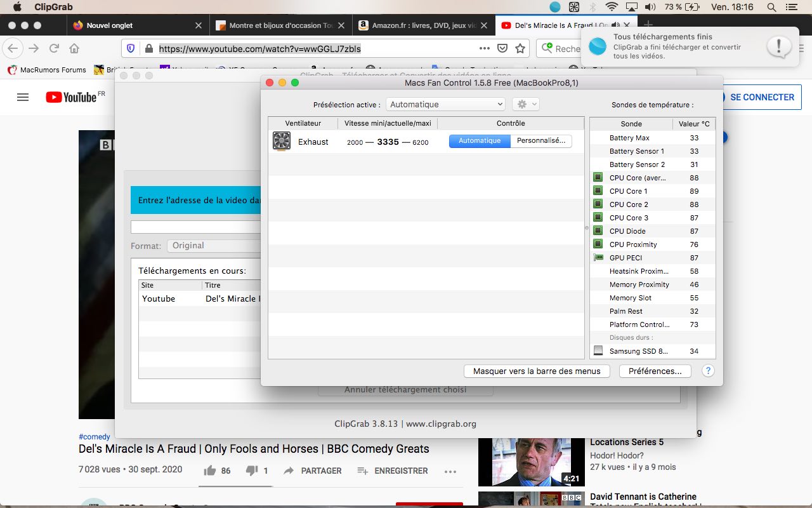
Task: Open the Macs Fan Control help button
Action: click(708, 371)
